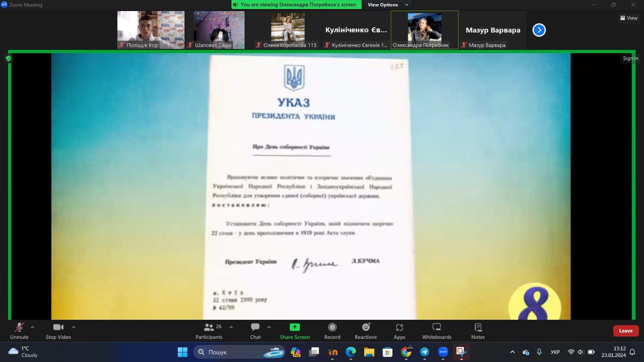Show next participants with blue arrow

(x=539, y=30)
